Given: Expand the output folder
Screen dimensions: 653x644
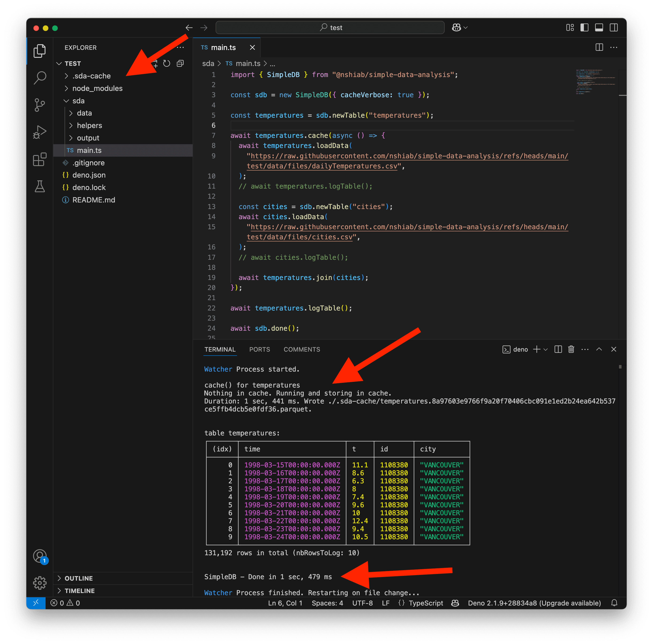Looking at the screenshot, I should 88,138.
